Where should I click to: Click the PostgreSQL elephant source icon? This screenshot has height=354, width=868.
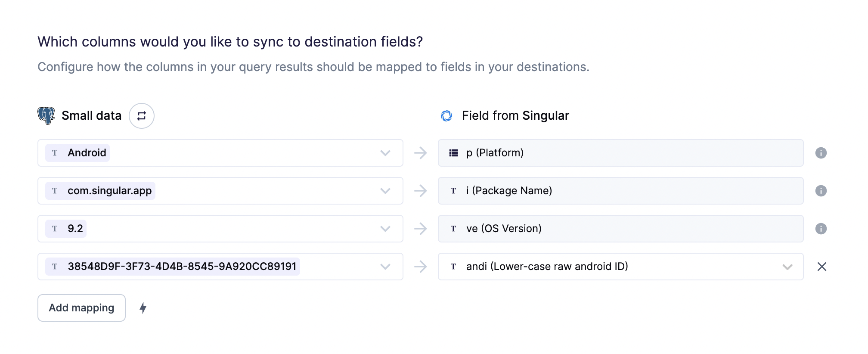46,116
